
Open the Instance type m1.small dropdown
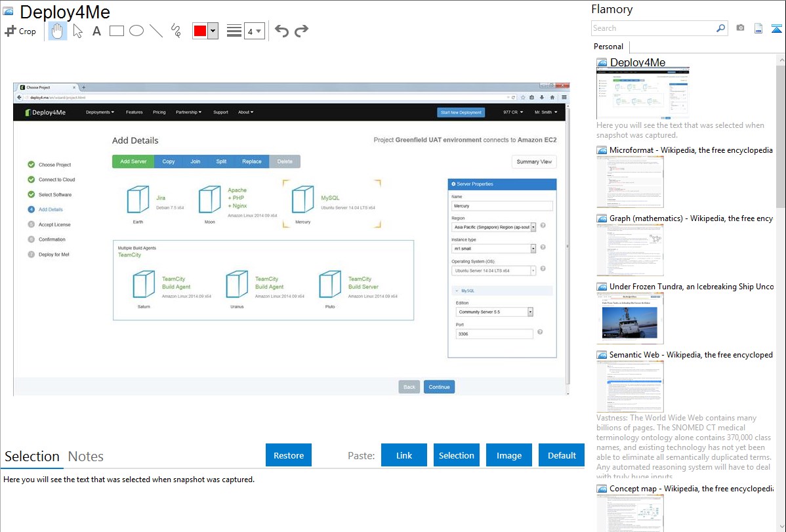point(494,249)
